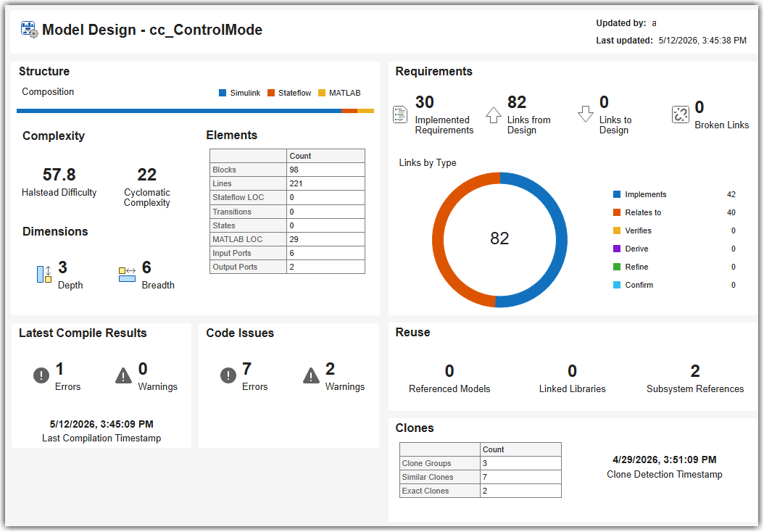Click the MATLAB legend color swatch
Screen dimensions: 764x532
pos(322,93)
